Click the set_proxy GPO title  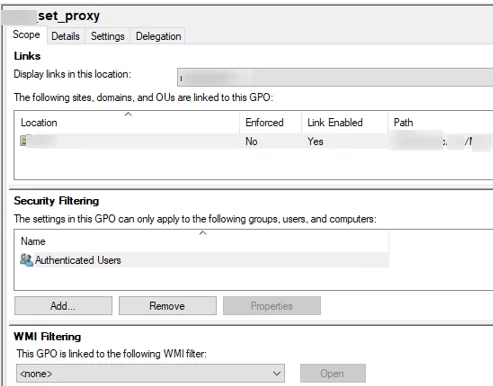tap(69, 16)
